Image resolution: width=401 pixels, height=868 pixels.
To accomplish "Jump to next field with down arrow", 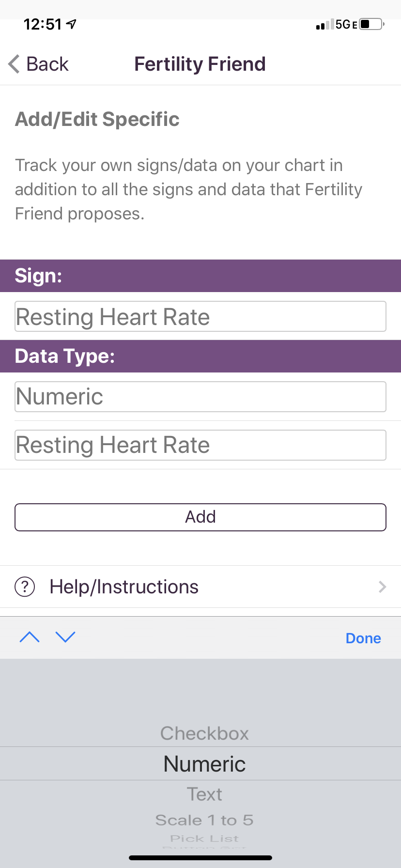I will pos(65,637).
